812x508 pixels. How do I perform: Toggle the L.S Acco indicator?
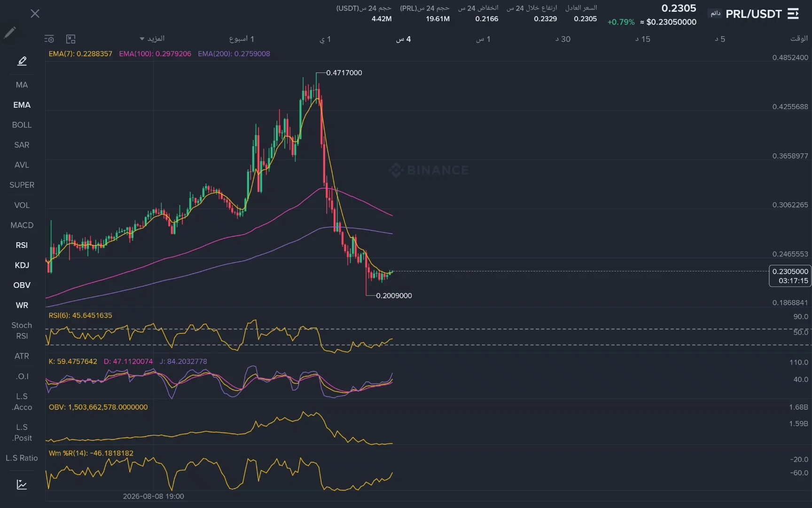(22, 402)
